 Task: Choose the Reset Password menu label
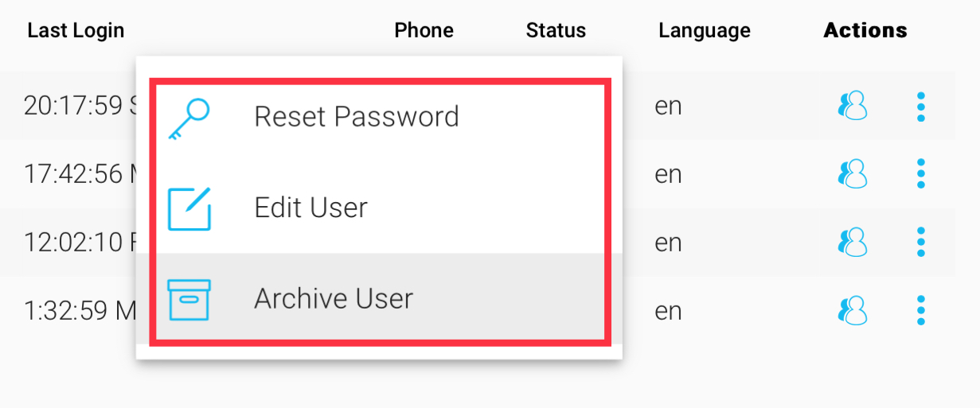click(357, 117)
